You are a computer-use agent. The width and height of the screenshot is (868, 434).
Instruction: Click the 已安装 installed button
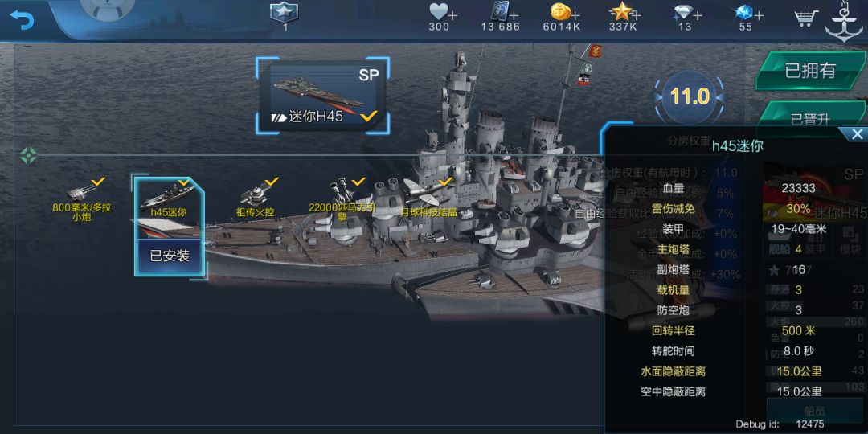[x=170, y=257]
